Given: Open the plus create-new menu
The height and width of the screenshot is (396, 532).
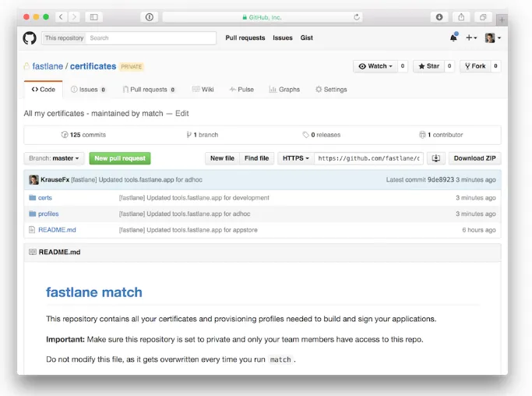Looking at the screenshot, I should 471,37.
